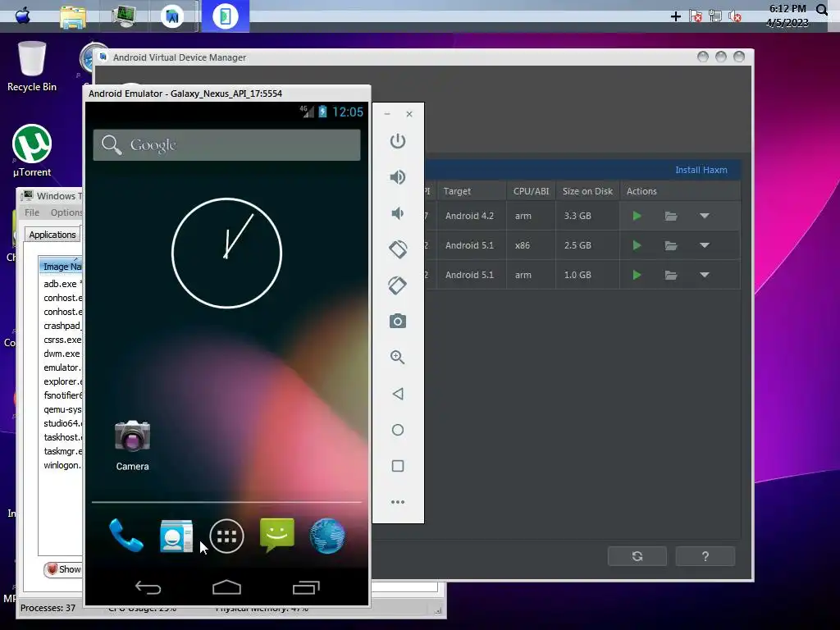
Task: Click the emulator toolbar Overview square
Action: [398, 466]
